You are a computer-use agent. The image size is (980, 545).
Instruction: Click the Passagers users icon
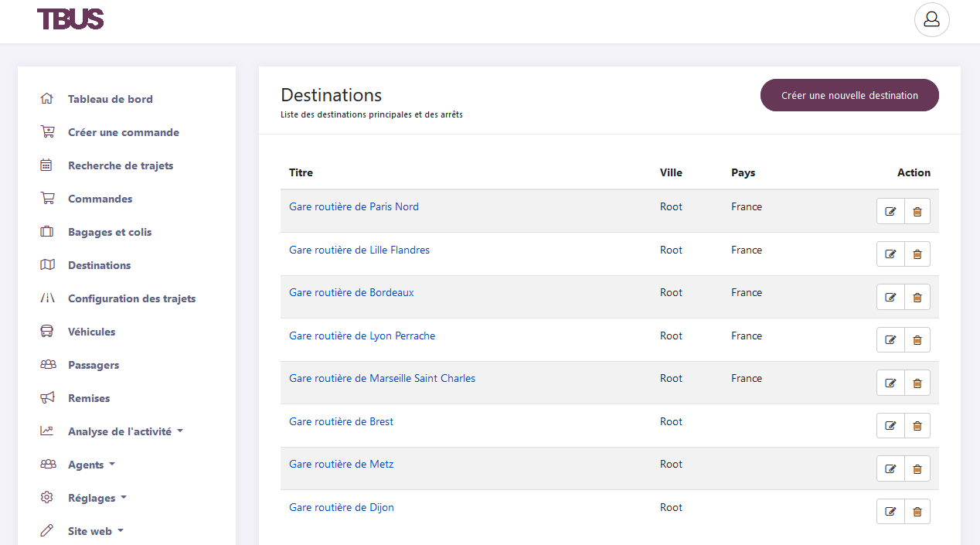(x=47, y=365)
